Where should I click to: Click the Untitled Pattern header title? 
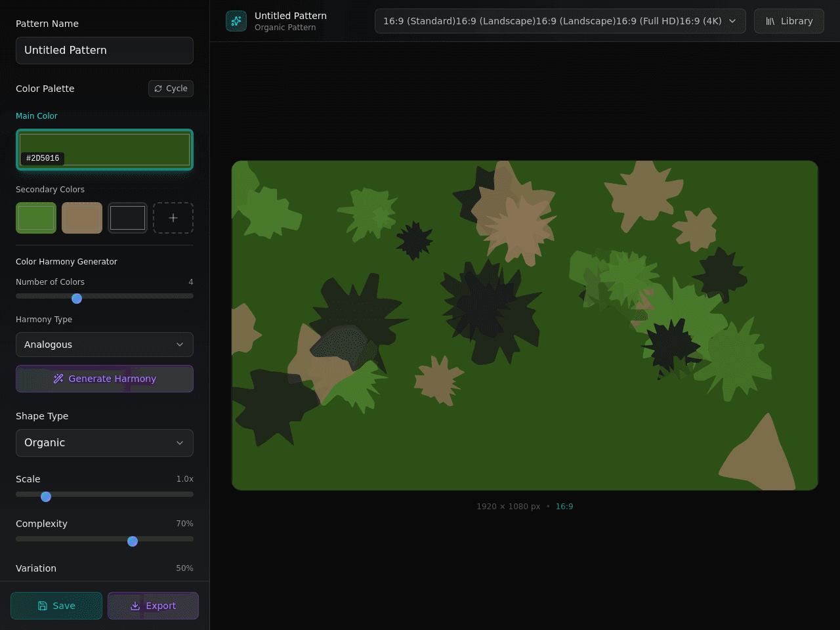coord(291,16)
